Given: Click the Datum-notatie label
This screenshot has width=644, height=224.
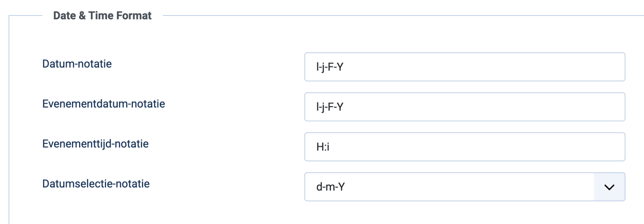Looking at the screenshot, I should 77,64.
